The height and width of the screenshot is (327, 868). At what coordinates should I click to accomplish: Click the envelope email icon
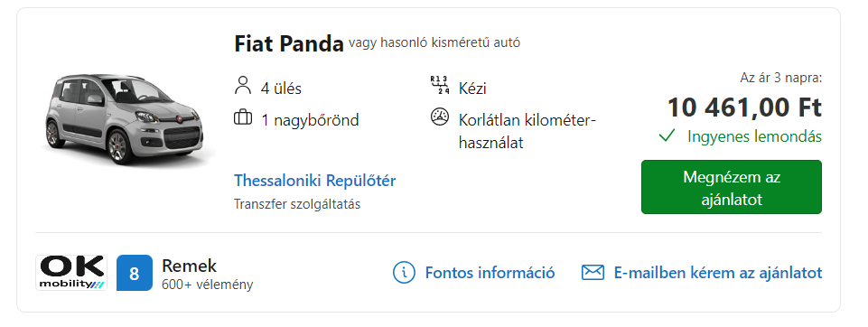click(593, 272)
